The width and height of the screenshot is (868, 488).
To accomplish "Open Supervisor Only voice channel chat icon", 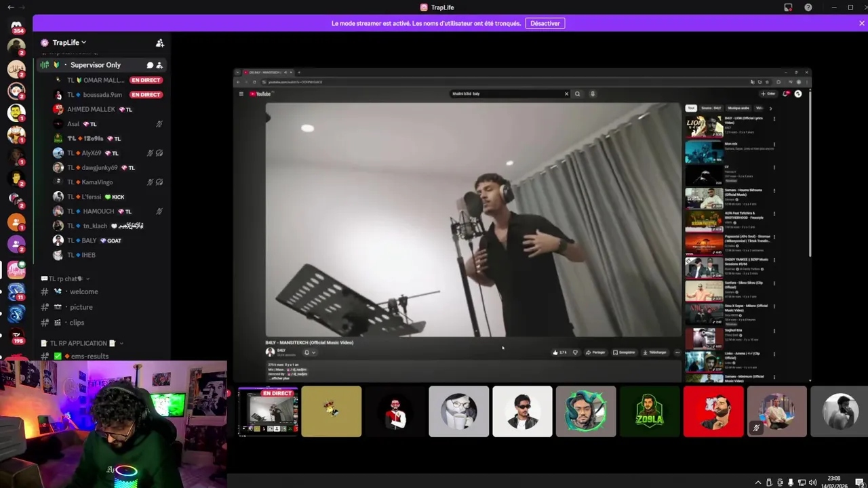I will 150,65.
